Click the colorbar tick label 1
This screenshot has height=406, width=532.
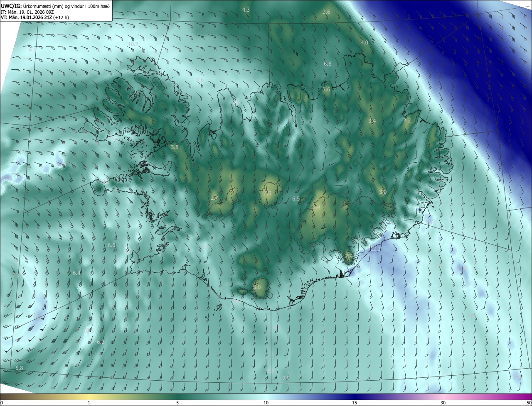click(89, 403)
